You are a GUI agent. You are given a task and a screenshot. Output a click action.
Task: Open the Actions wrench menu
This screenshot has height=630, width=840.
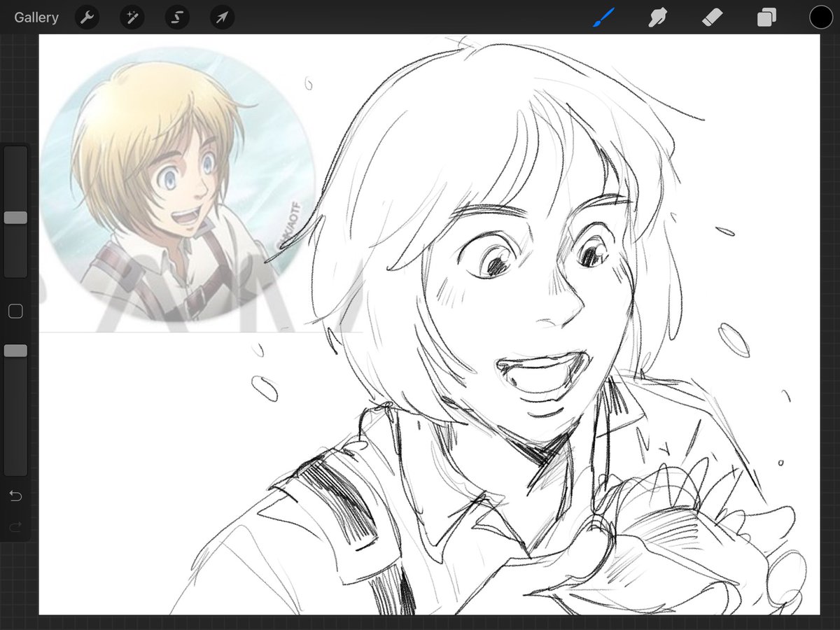coord(87,17)
